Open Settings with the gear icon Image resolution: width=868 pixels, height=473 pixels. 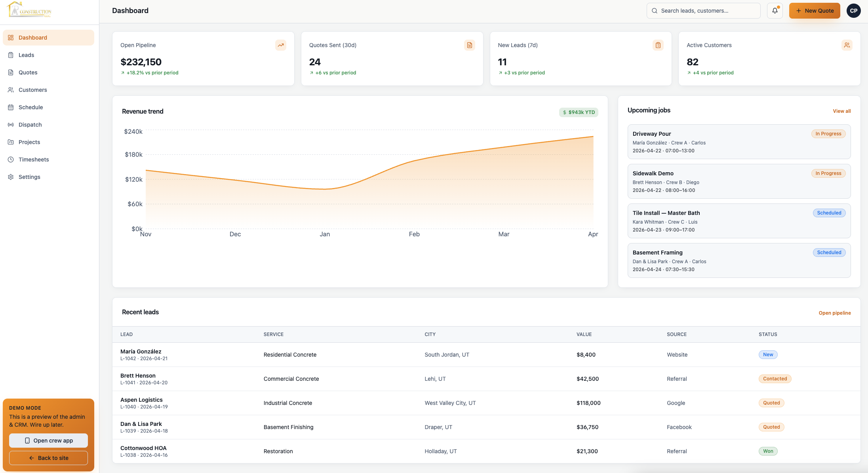[11, 177]
